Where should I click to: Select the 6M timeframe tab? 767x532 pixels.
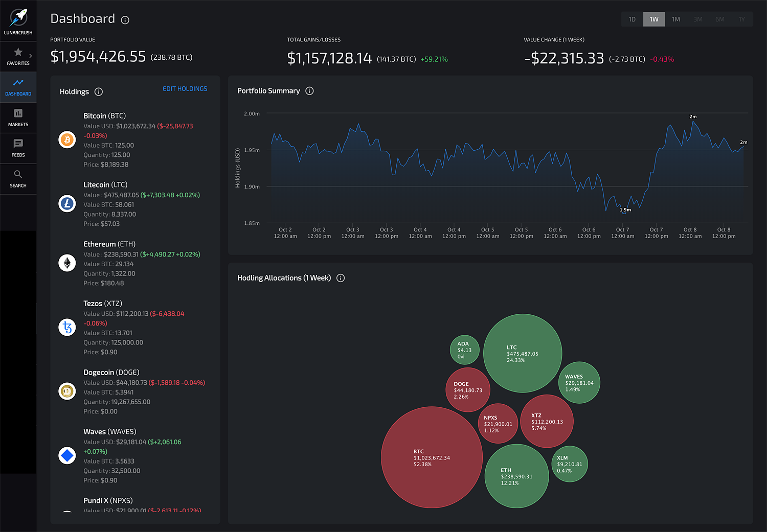tap(720, 19)
